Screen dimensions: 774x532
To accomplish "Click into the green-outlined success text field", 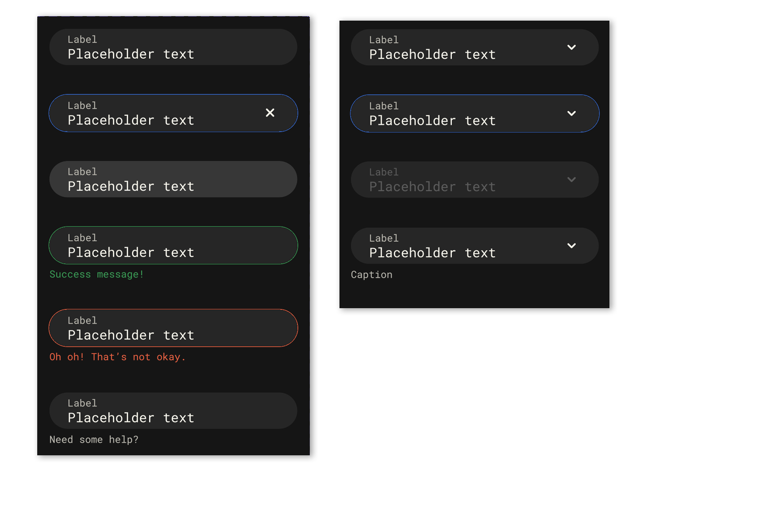I will (x=173, y=245).
